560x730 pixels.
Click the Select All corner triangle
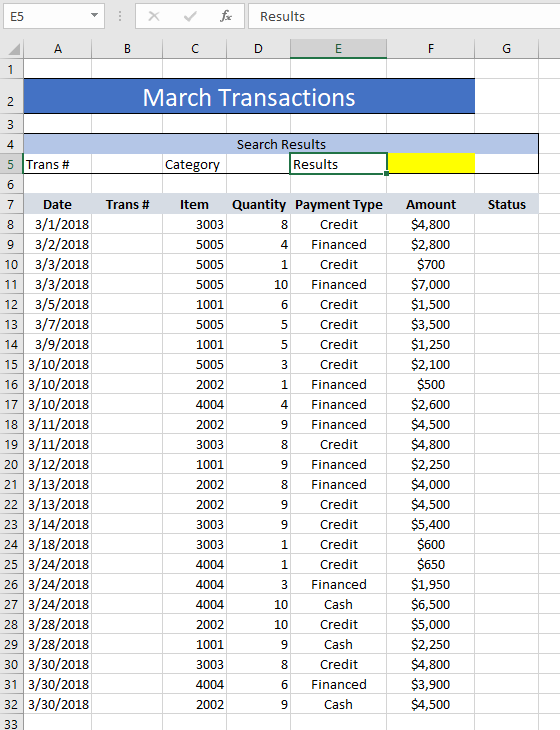coord(14,49)
